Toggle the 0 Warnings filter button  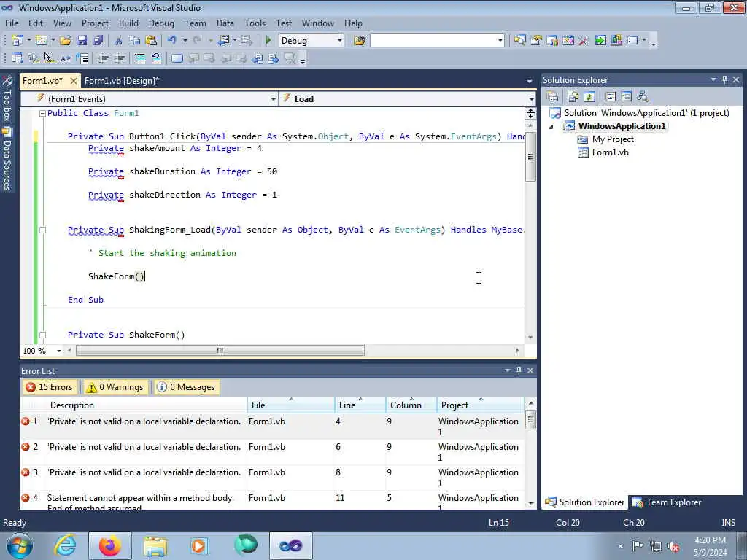115,387
